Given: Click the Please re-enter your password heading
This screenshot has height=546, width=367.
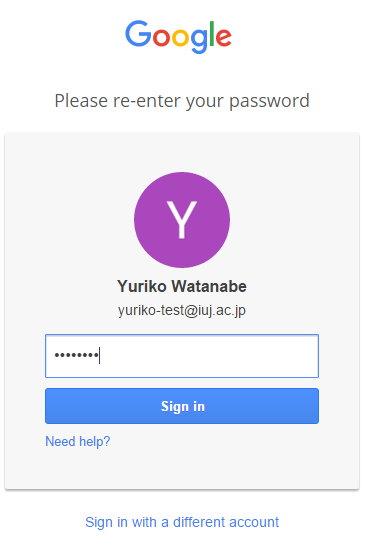Looking at the screenshot, I should (x=182, y=101).
